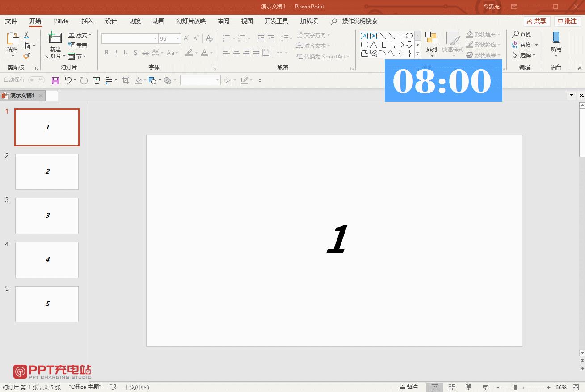Click fit slide to window icon

pos(576,387)
